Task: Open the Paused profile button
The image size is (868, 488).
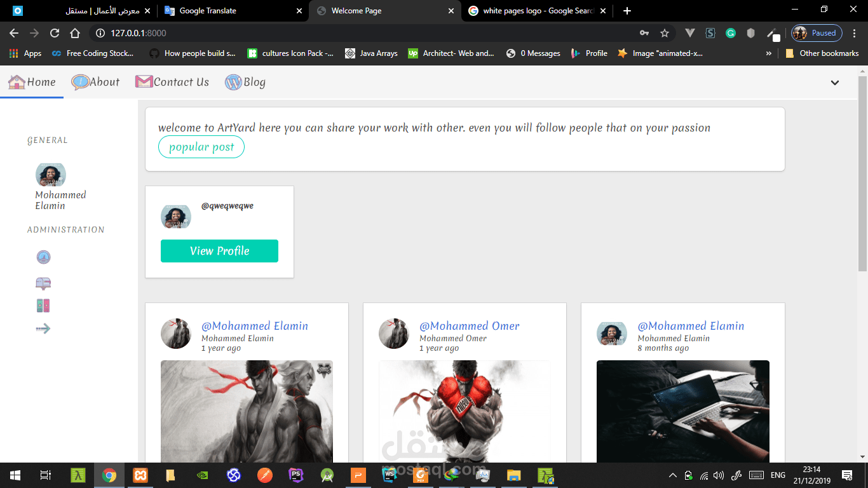Action: [817, 33]
